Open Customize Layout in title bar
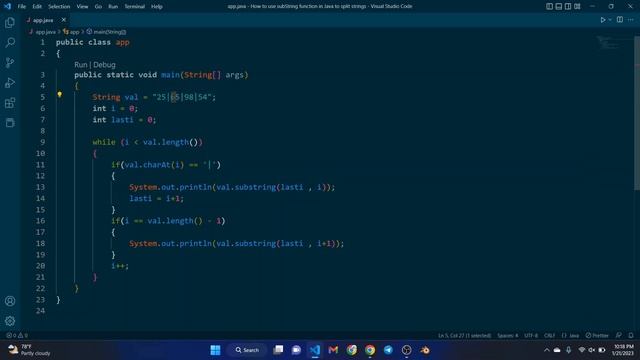The width and height of the screenshot is (640, 360). point(577,6)
